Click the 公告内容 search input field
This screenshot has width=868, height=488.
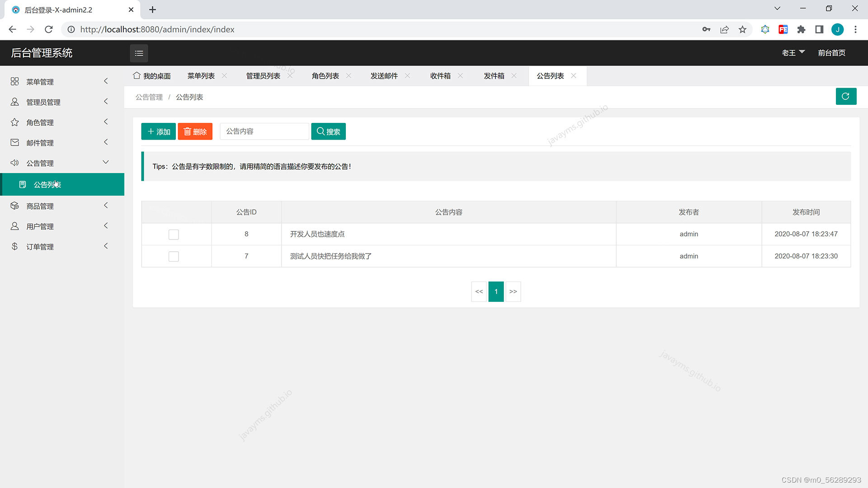[264, 131]
